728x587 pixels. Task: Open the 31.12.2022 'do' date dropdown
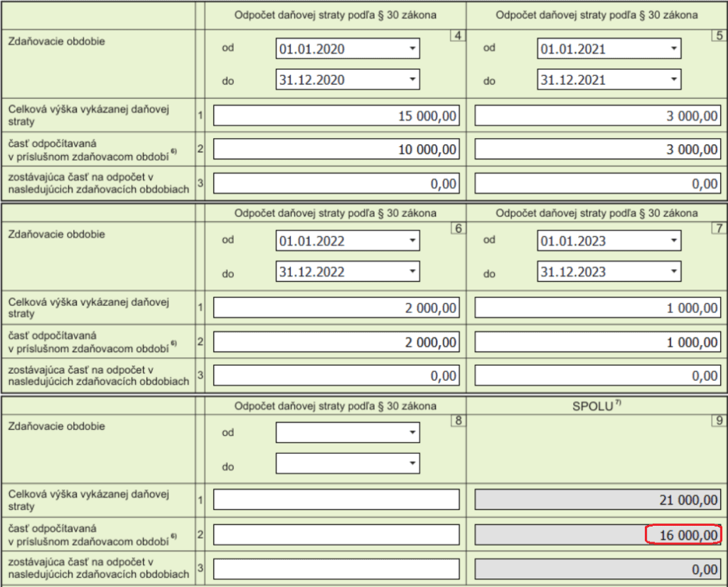click(x=412, y=272)
